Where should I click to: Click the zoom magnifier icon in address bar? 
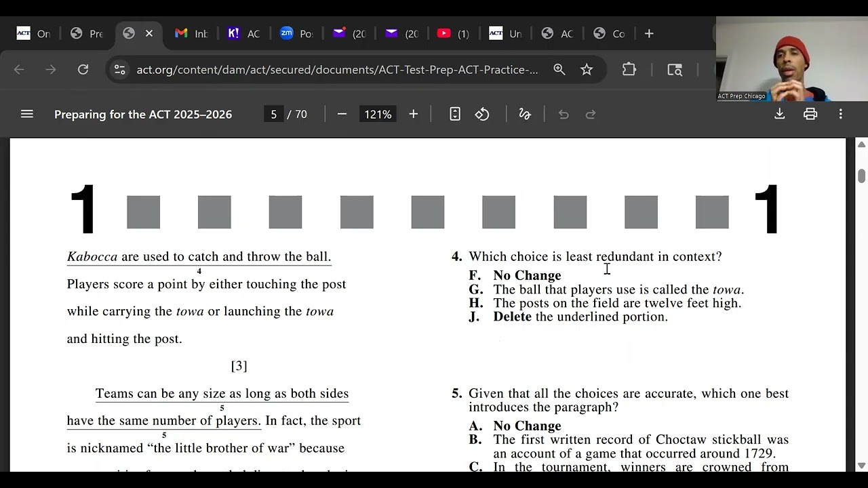point(559,69)
